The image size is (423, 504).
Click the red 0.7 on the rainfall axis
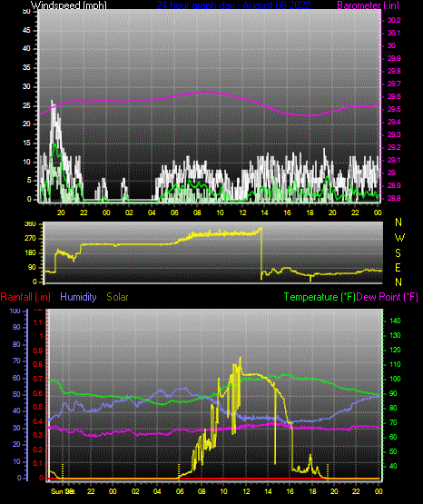pos(38,380)
